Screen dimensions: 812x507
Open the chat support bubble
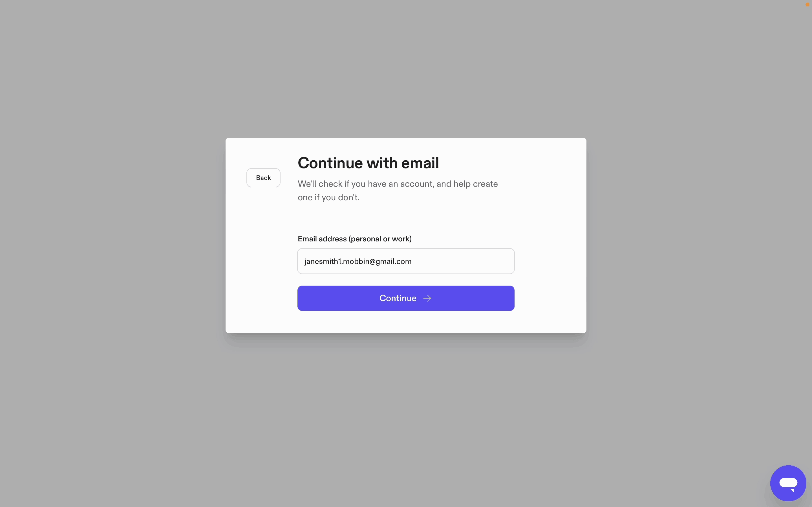[788, 483]
